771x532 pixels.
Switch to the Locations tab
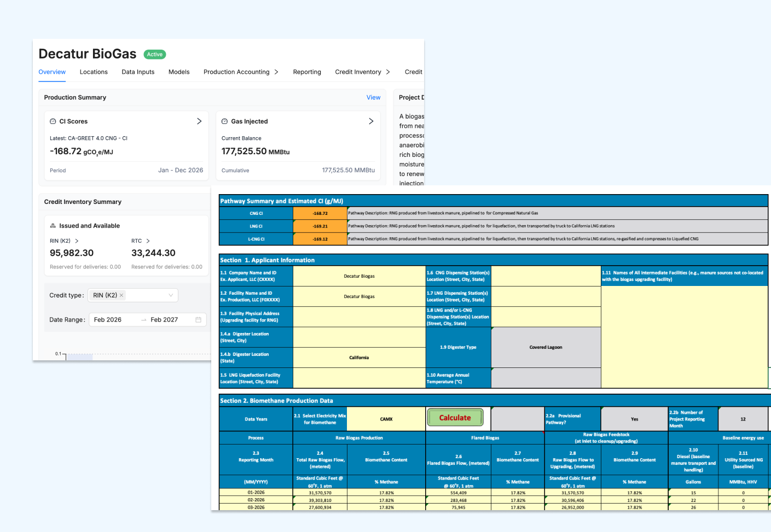(x=94, y=72)
